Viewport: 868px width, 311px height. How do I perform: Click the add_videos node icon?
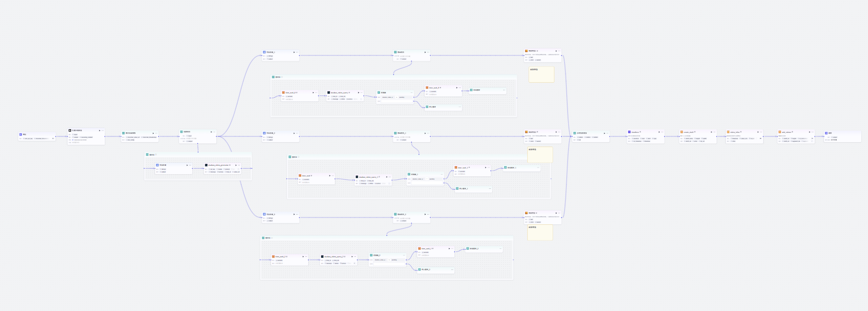point(780,132)
